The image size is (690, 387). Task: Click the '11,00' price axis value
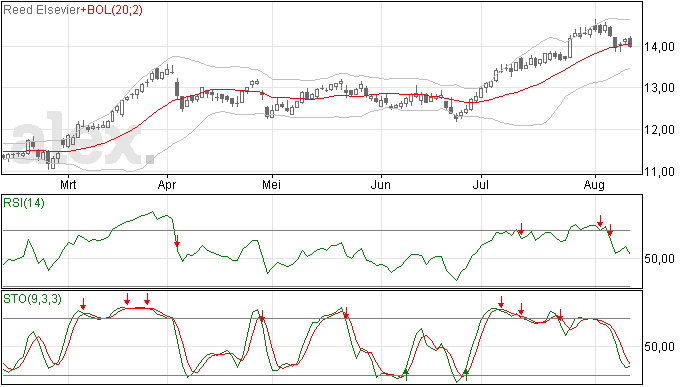click(659, 171)
